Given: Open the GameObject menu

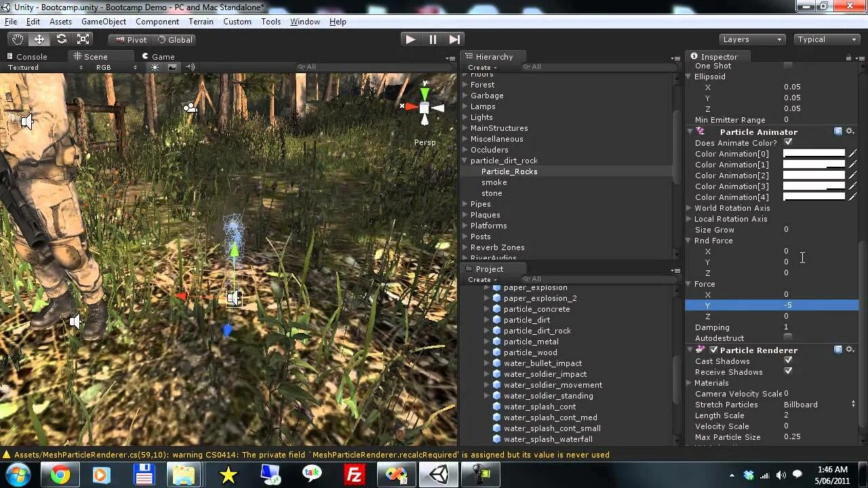Looking at the screenshot, I should point(104,22).
